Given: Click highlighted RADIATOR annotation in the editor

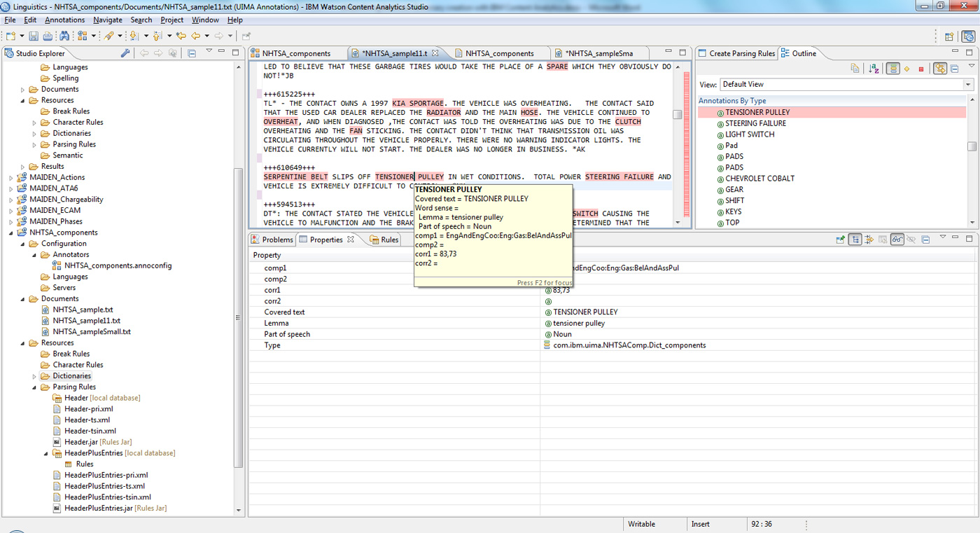Looking at the screenshot, I should (444, 113).
